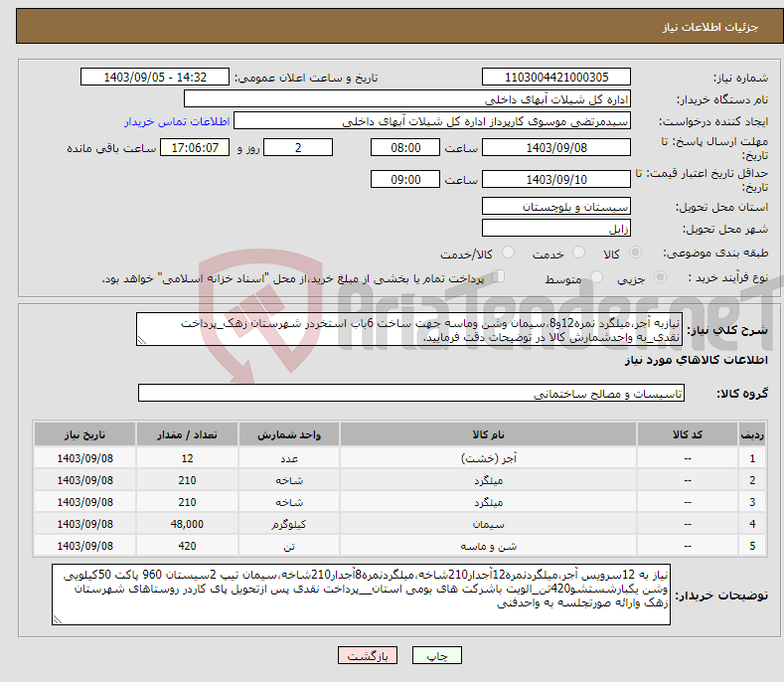The height and width of the screenshot is (682, 784).
Task: Click the goods group field تاسیسات و مصالح ساختمانی
Action: coord(411,394)
